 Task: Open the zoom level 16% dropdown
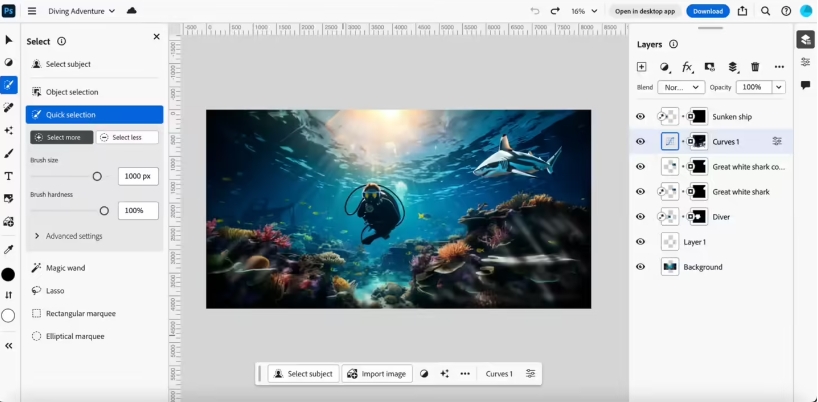coord(584,11)
